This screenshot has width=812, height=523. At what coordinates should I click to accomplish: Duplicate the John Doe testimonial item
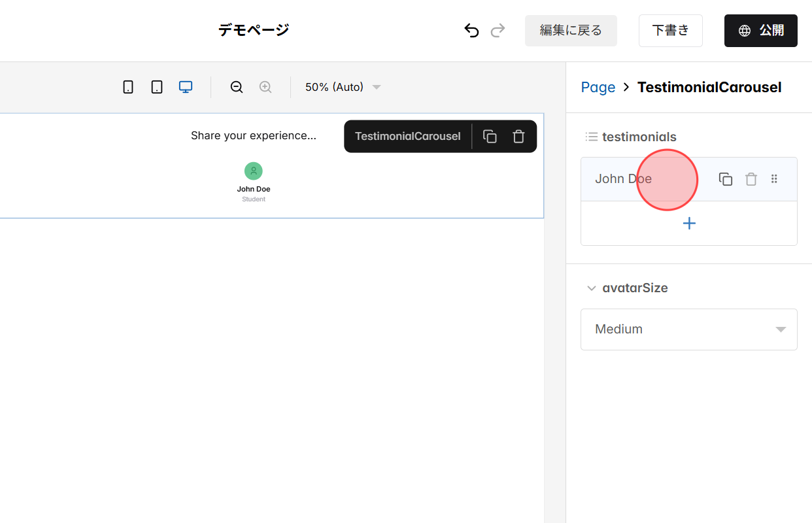(x=726, y=178)
